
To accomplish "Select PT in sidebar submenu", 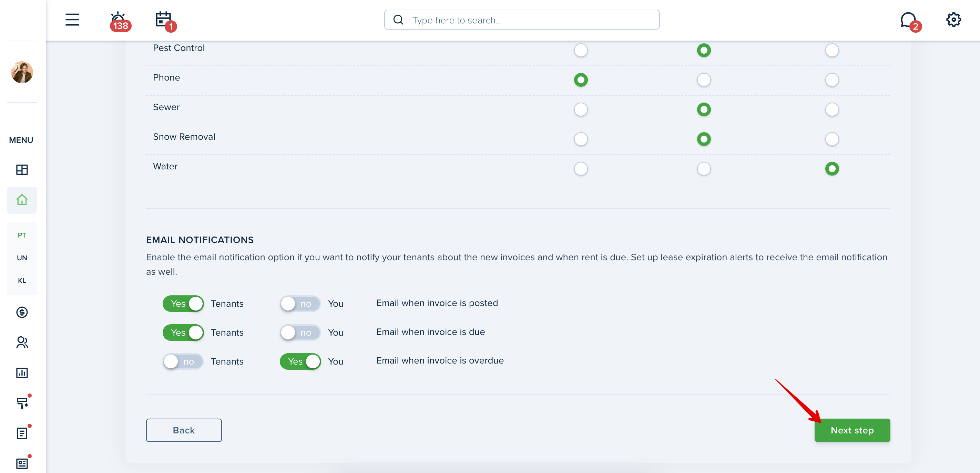I will [x=22, y=235].
